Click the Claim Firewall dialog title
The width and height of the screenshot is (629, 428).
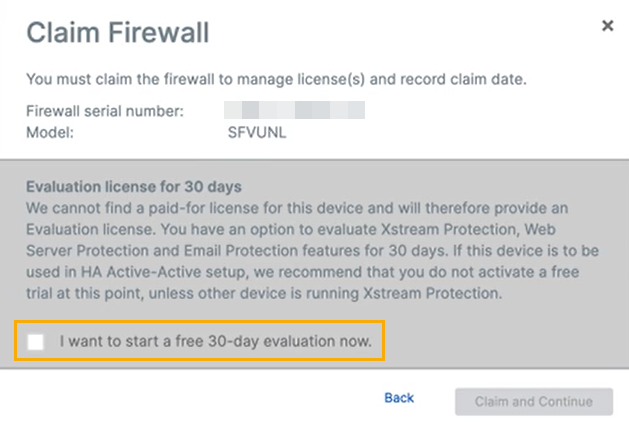click(x=117, y=32)
